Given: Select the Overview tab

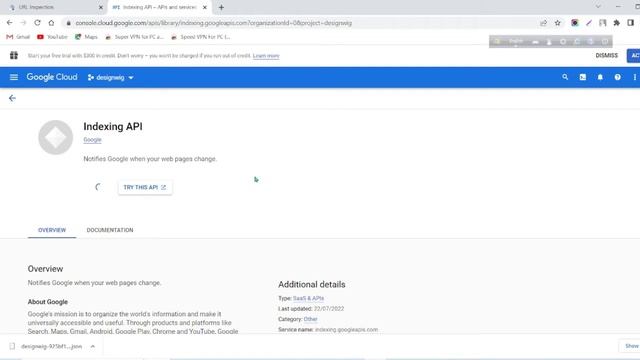Looking at the screenshot, I should click(52, 230).
